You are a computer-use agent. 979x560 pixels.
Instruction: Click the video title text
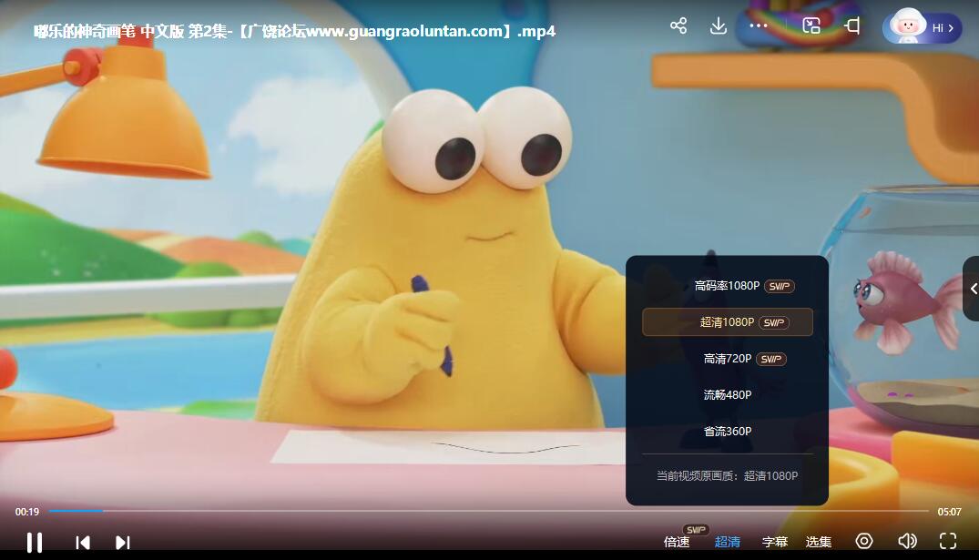(294, 31)
